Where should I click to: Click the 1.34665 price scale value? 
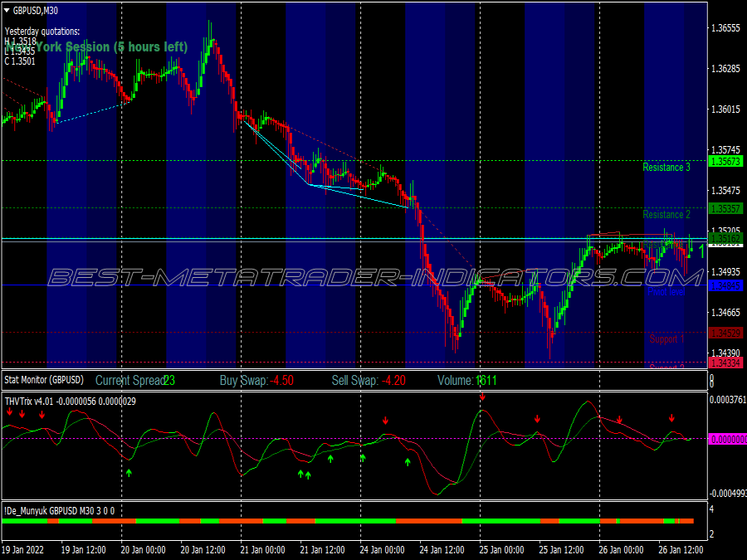[x=725, y=313]
